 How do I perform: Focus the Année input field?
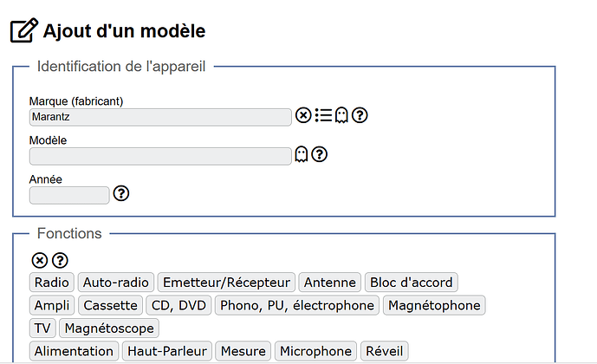coord(69,195)
